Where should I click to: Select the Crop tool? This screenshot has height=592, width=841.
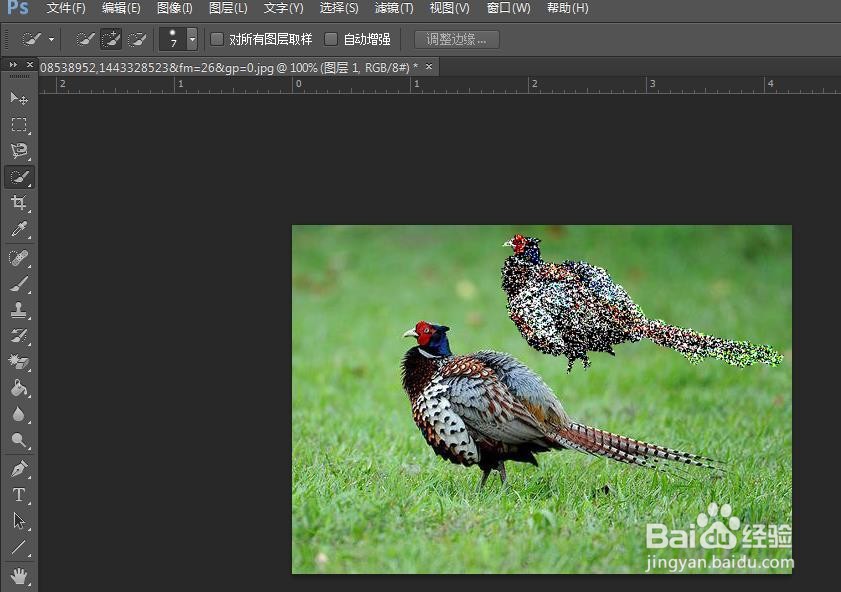19,203
